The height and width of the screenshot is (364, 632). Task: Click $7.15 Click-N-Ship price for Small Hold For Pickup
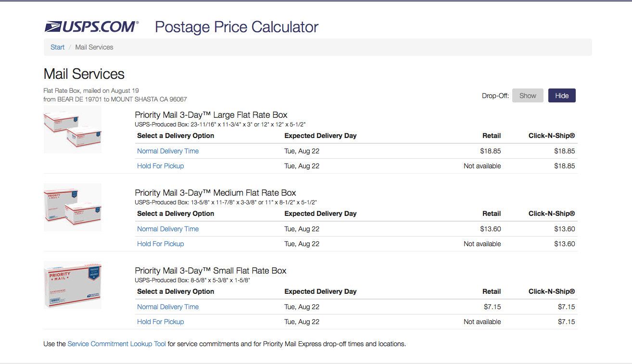point(567,322)
